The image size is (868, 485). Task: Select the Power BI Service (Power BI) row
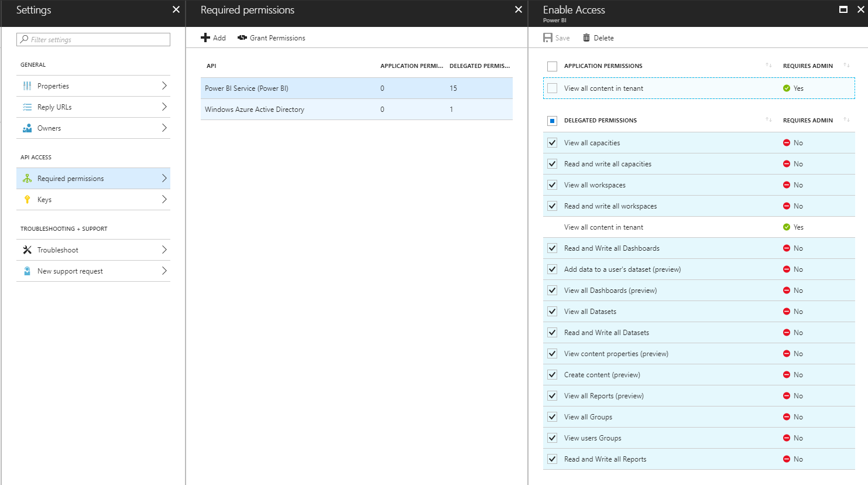pos(356,88)
